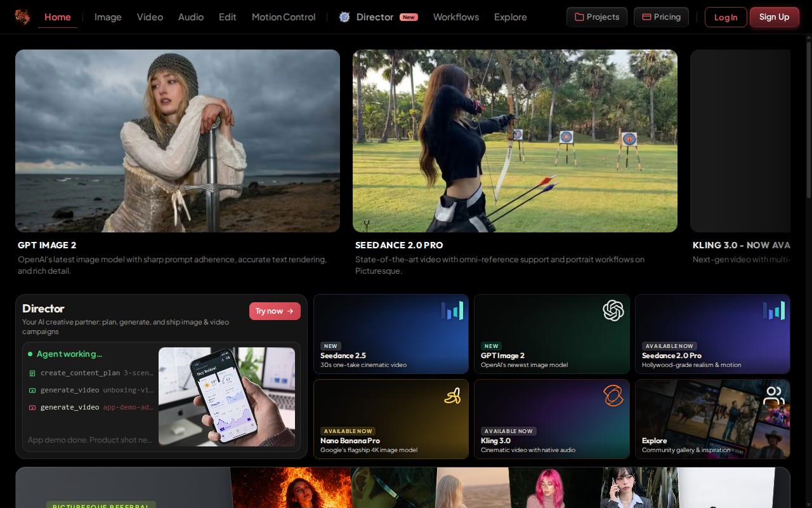812x508 pixels.
Task: Open the Image menu item
Action: click(x=108, y=17)
